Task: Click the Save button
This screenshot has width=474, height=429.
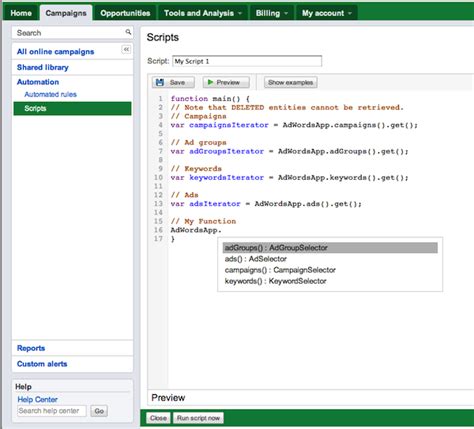Action: click(x=173, y=82)
